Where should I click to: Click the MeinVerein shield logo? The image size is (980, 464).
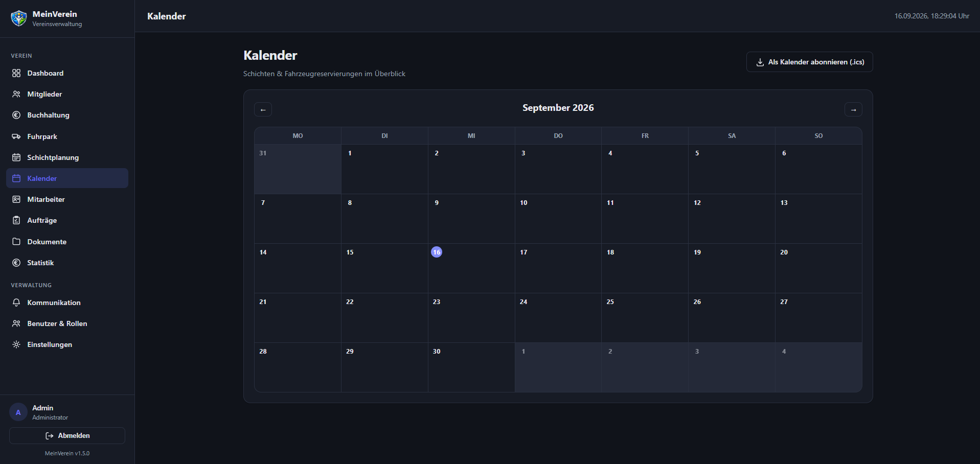click(19, 18)
